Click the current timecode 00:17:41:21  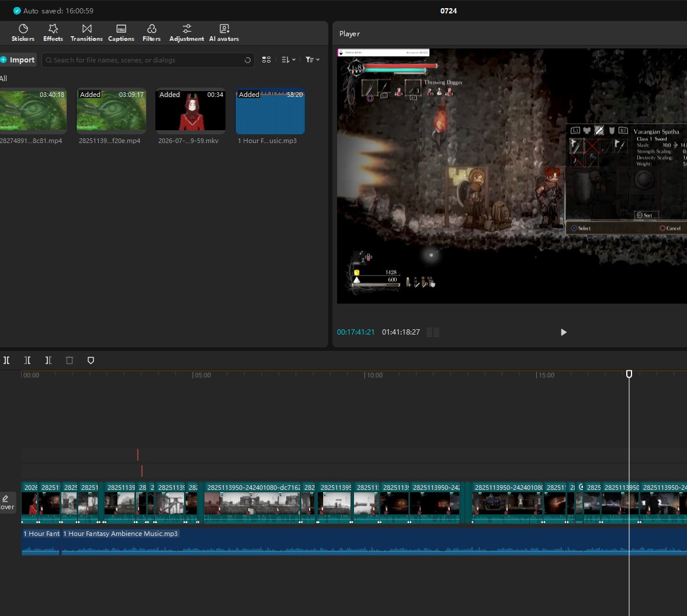pos(356,332)
